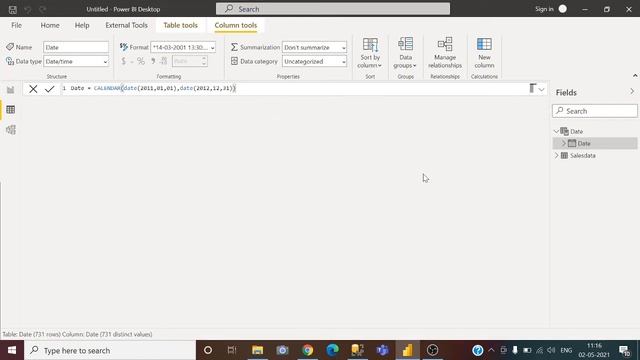The image size is (640, 360).
Task: Select the Column tools tab
Action: (x=236, y=25)
